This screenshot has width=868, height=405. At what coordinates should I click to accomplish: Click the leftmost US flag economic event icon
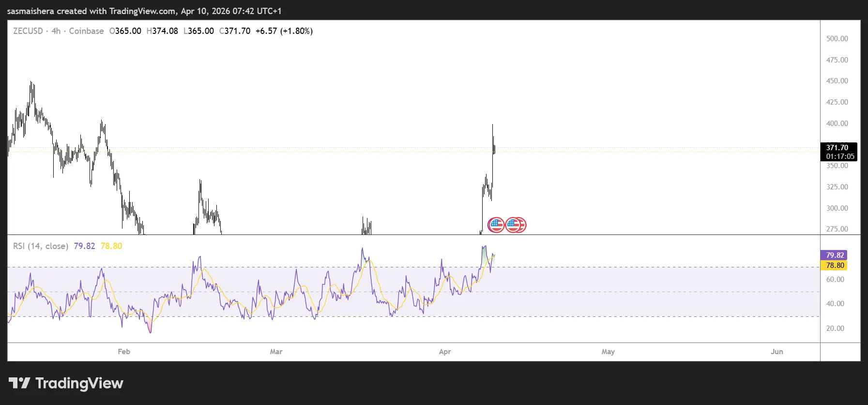coord(496,225)
